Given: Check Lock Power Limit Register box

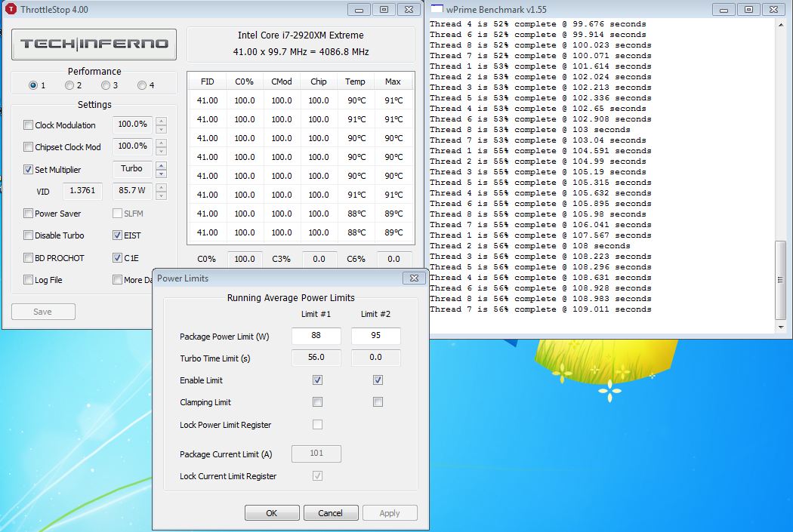Looking at the screenshot, I should [x=318, y=424].
